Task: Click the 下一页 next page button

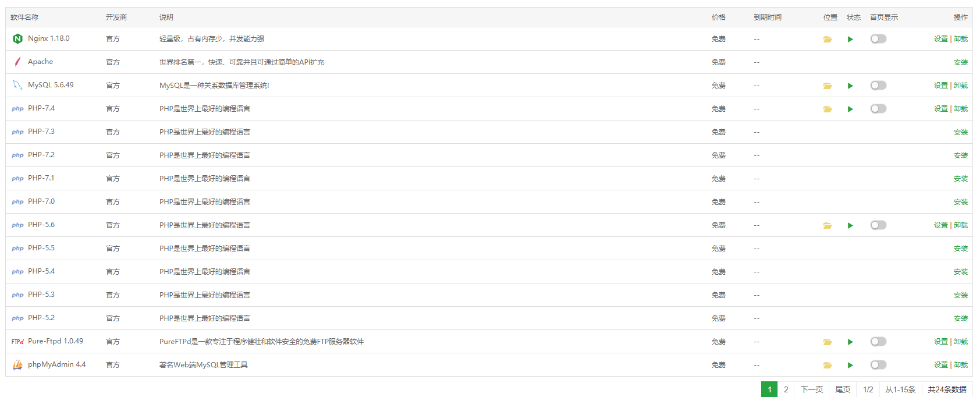Action: [811, 389]
